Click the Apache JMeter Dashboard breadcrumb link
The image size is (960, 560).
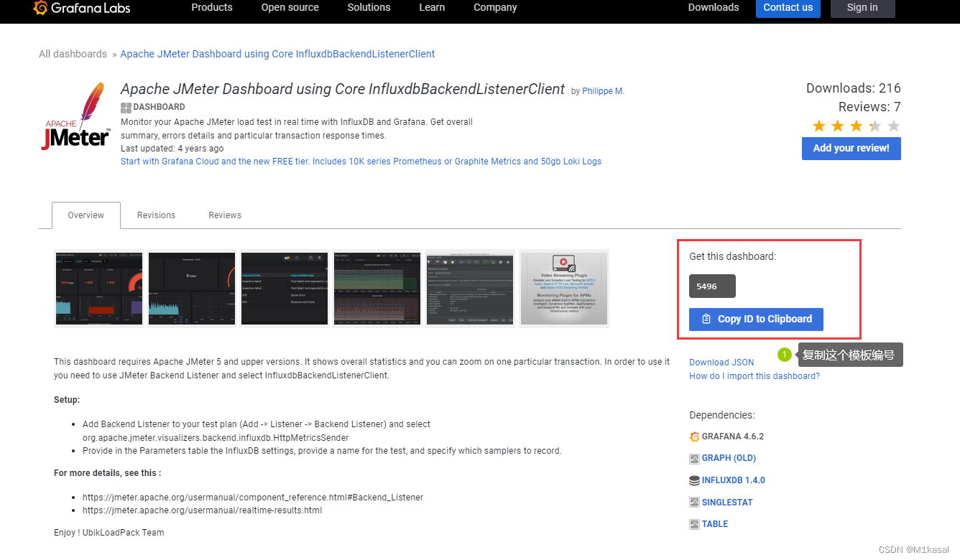click(277, 54)
